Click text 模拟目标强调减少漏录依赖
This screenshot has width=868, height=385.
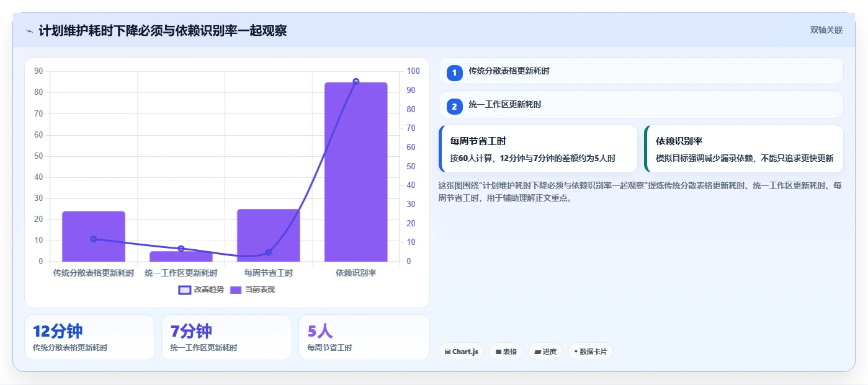click(703, 159)
